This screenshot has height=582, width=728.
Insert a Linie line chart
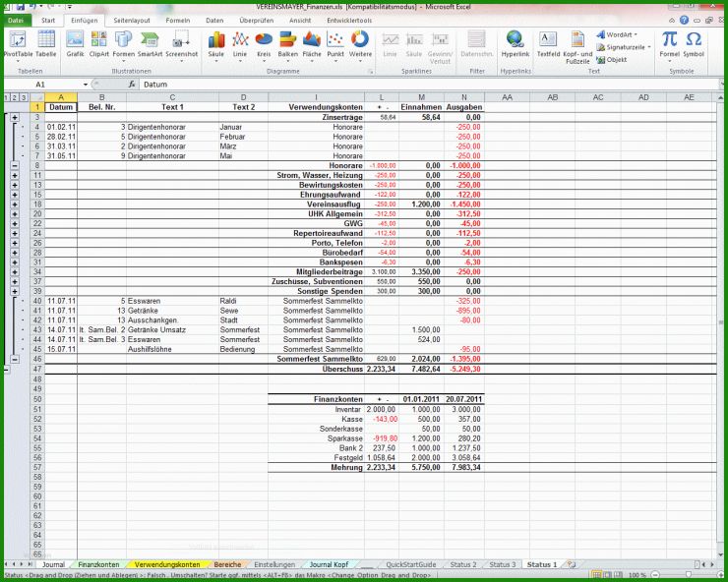pos(240,44)
